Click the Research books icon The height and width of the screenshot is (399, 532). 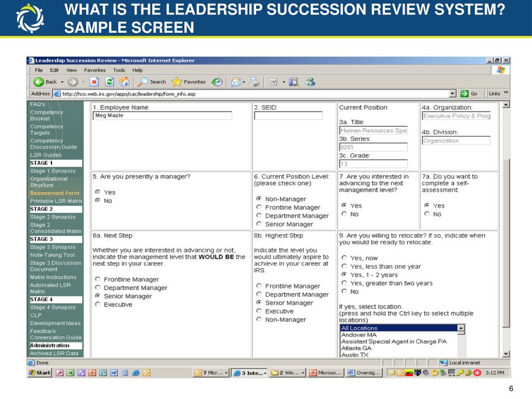click(294, 82)
